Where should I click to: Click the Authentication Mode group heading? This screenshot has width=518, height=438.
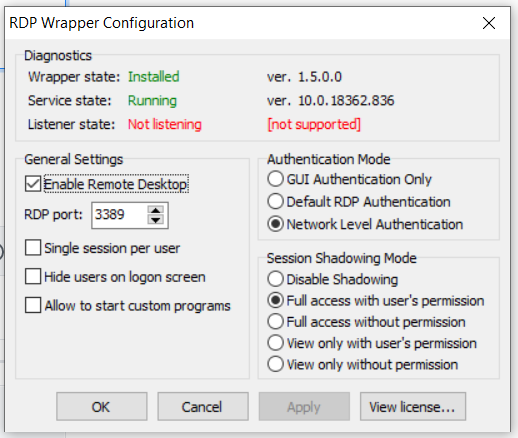[x=329, y=159]
